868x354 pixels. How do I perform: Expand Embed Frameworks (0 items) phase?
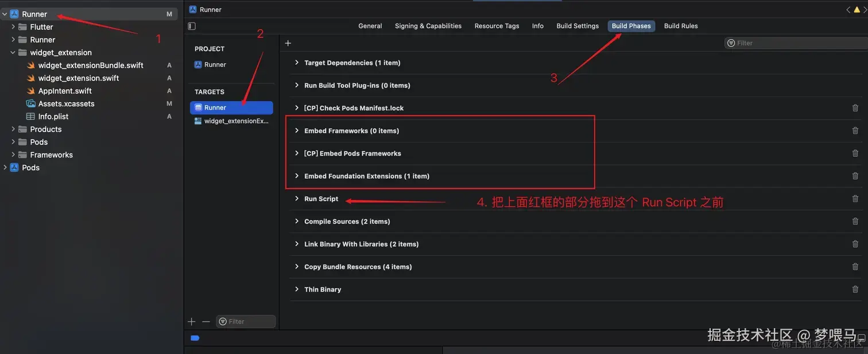click(x=297, y=130)
